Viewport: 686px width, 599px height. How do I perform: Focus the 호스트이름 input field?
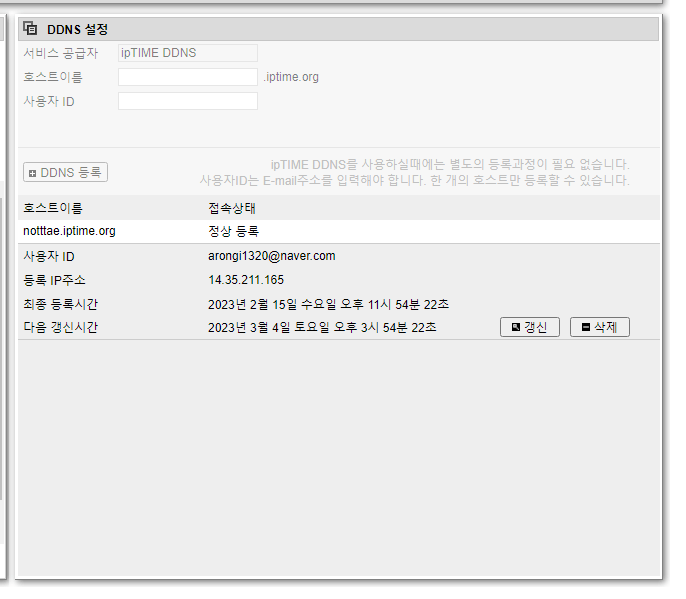click(x=188, y=77)
